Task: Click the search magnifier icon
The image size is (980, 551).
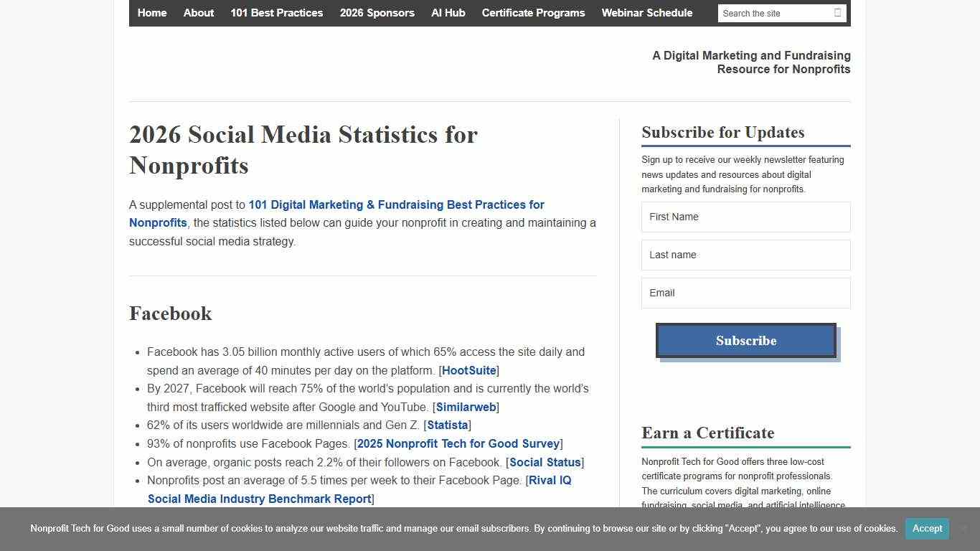Action: click(x=837, y=13)
